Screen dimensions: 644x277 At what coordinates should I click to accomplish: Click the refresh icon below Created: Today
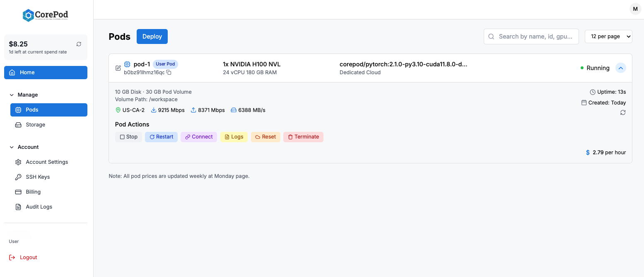pos(622,113)
